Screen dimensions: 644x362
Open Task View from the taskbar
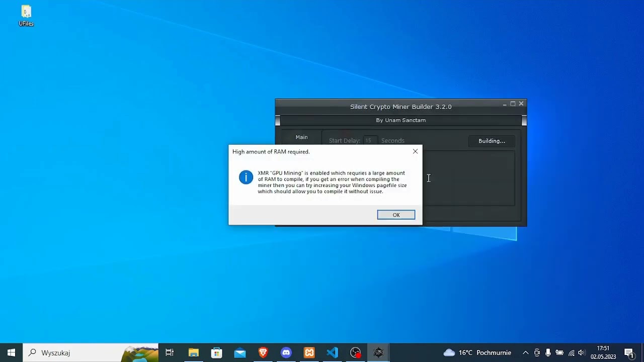click(x=170, y=352)
